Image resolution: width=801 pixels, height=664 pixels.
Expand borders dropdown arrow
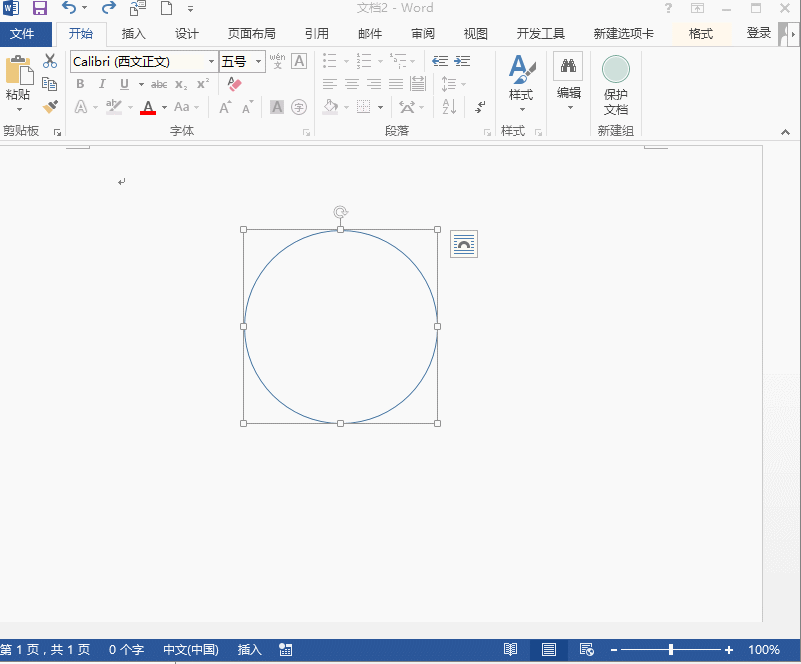380,107
